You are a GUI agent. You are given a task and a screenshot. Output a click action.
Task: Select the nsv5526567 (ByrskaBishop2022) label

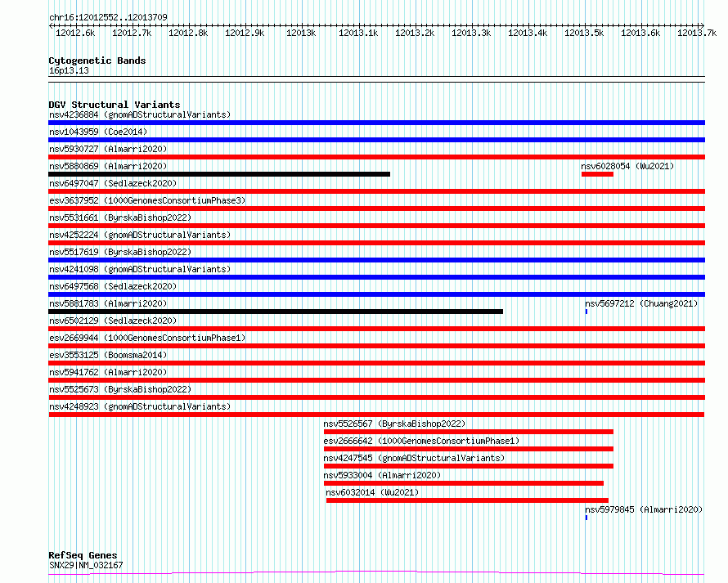coord(394,424)
